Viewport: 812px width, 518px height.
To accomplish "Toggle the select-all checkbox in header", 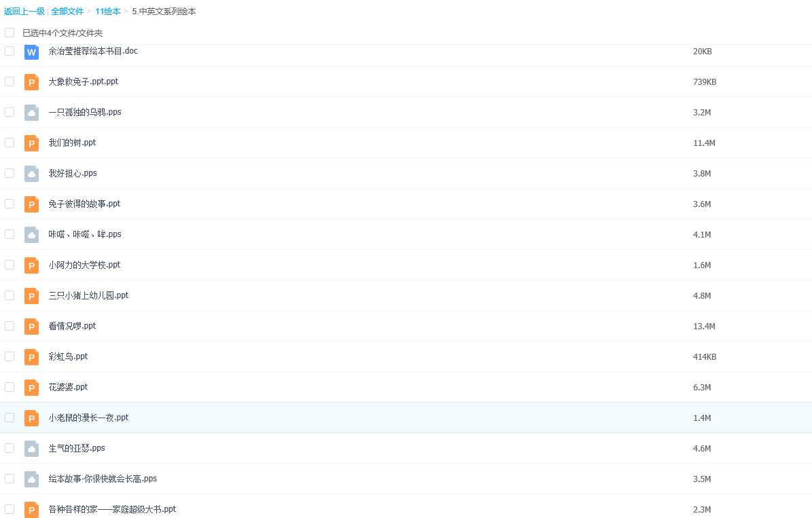I will (10, 33).
